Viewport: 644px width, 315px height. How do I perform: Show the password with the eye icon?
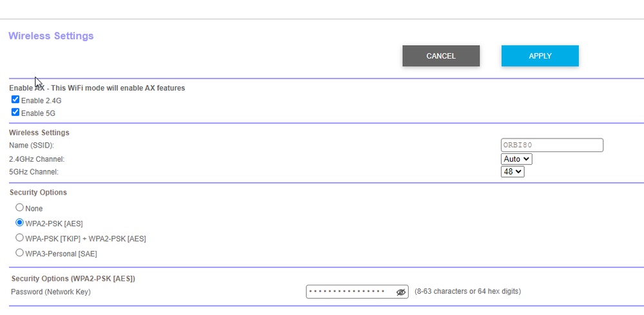[x=401, y=292]
